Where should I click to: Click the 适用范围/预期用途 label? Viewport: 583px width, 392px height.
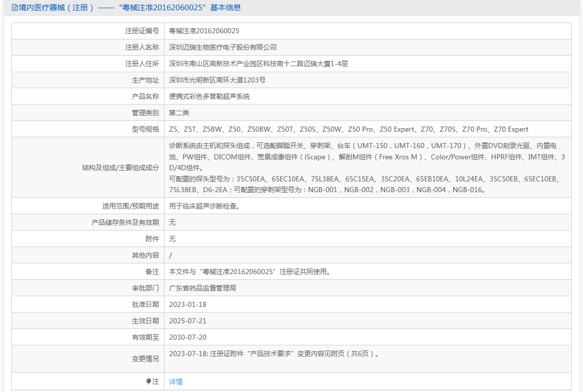click(x=131, y=206)
